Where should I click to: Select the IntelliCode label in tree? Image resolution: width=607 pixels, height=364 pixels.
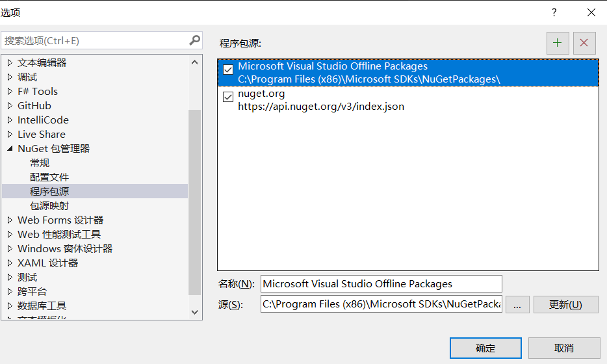[x=43, y=120]
